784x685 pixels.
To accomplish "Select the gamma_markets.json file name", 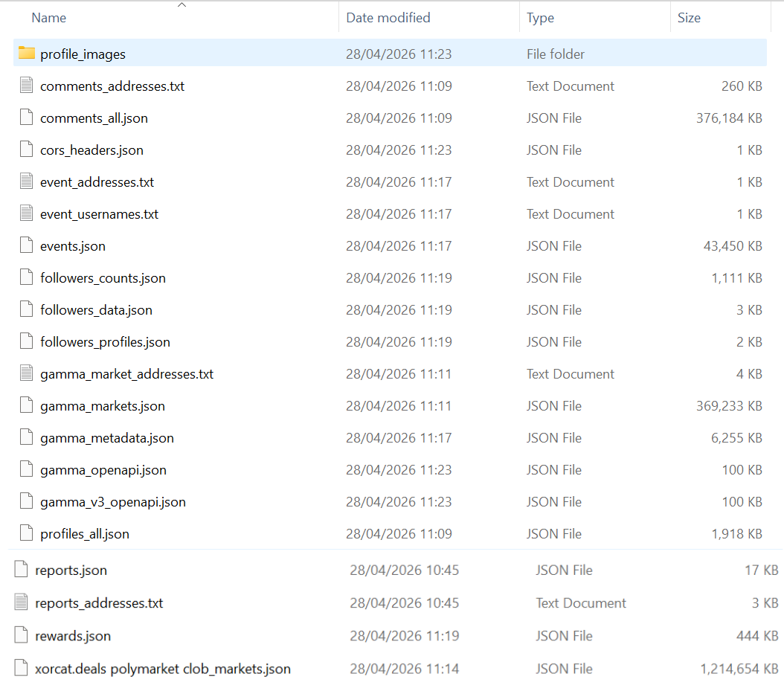I will point(103,406).
